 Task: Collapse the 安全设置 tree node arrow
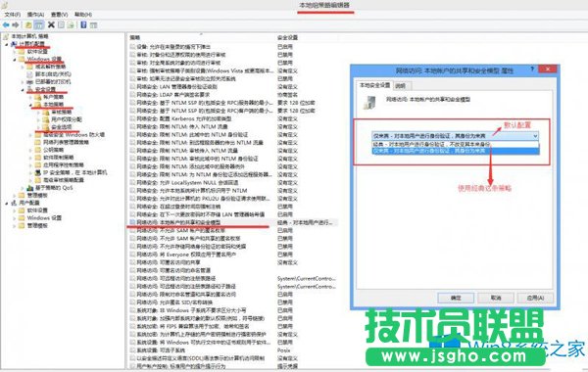coord(23,90)
